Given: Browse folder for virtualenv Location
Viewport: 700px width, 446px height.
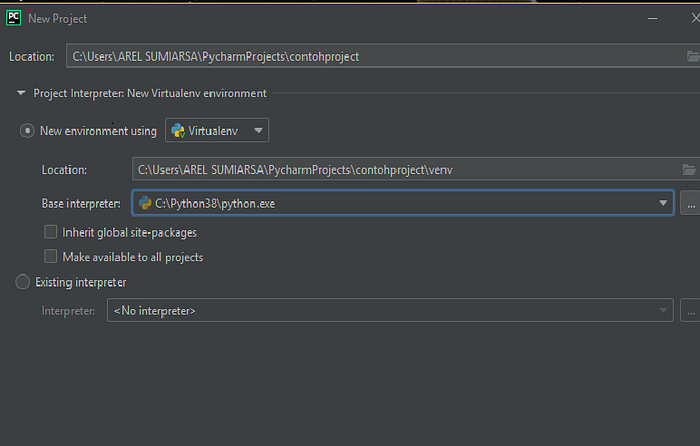Looking at the screenshot, I should (x=689, y=170).
